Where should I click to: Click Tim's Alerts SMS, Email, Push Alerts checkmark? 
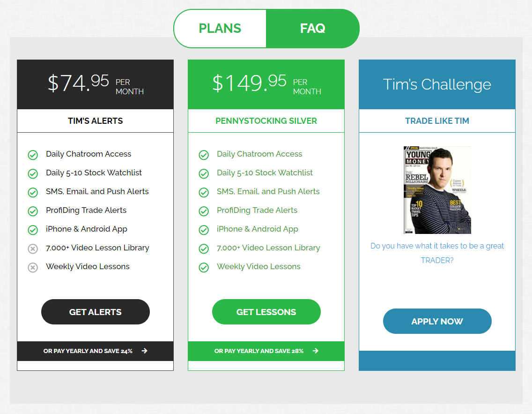tap(33, 192)
